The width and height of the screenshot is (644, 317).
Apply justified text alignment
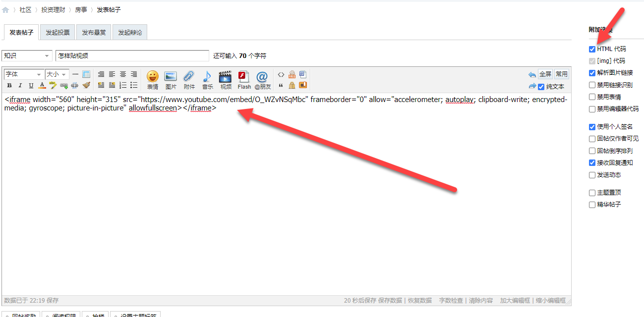[101, 74]
